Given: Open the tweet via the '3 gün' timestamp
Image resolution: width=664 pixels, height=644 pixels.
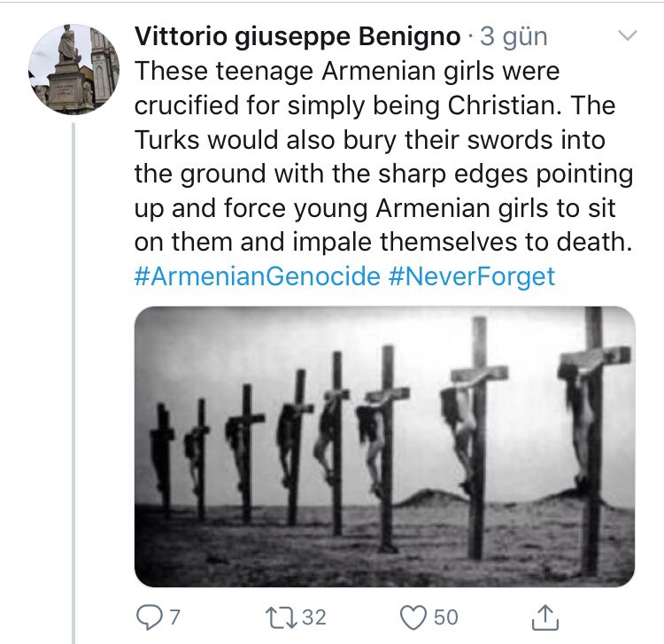Looking at the screenshot, I should pos(514,37).
